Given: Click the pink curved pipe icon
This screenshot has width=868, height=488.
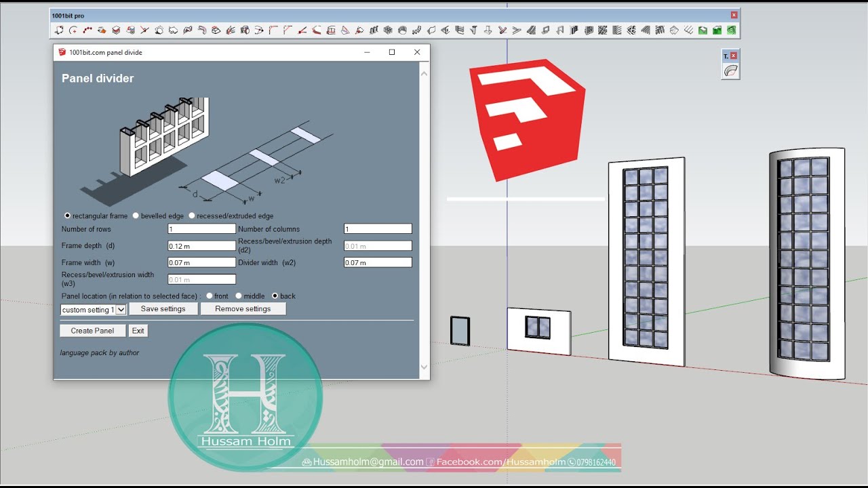Looking at the screenshot, I should click(202, 30).
